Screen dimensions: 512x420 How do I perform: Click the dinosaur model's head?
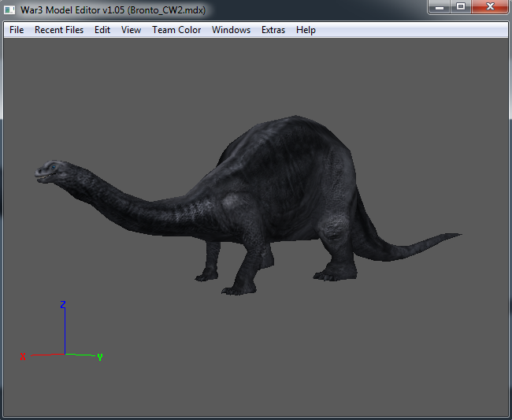(49, 172)
